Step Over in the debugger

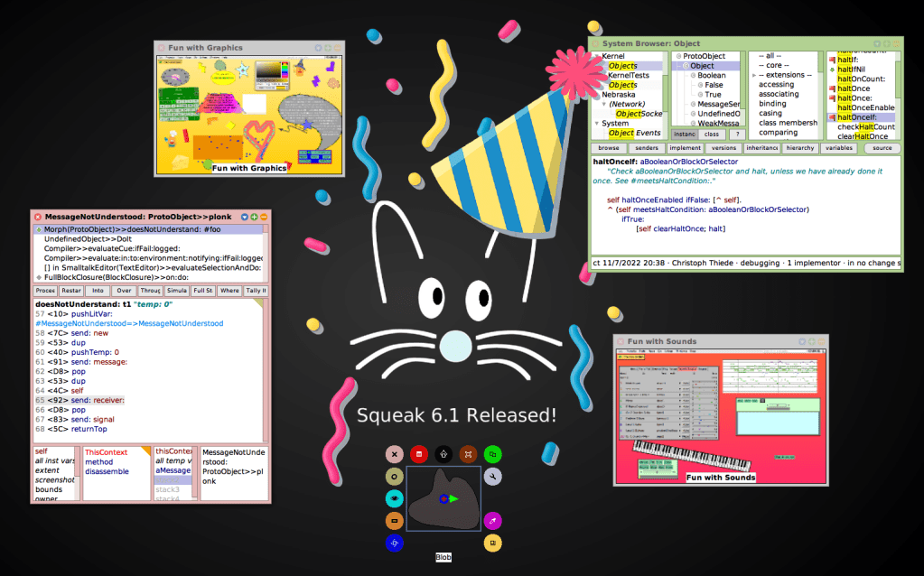(124, 291)
